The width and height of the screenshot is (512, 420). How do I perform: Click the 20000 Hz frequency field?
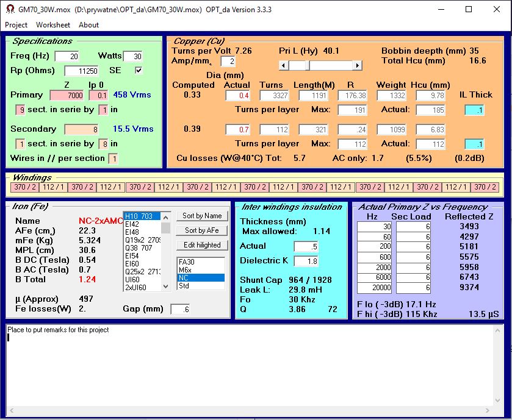click(374, 288)
